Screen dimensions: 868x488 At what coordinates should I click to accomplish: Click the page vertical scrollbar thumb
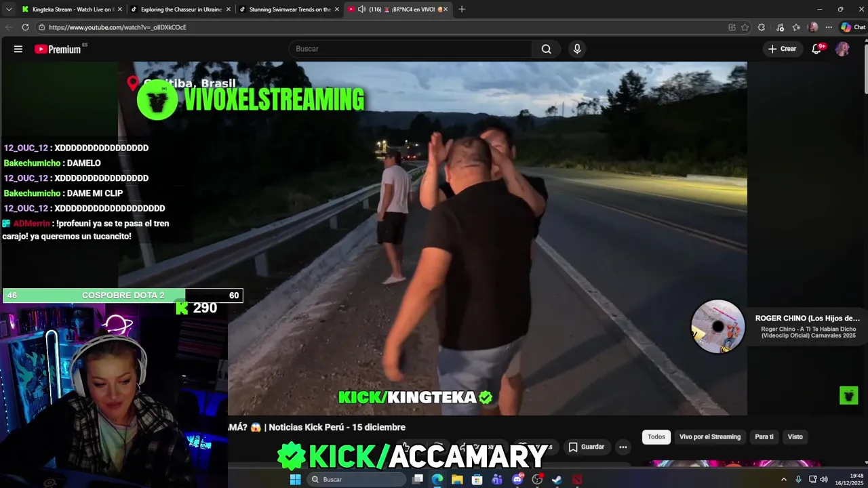click(865, 68)
